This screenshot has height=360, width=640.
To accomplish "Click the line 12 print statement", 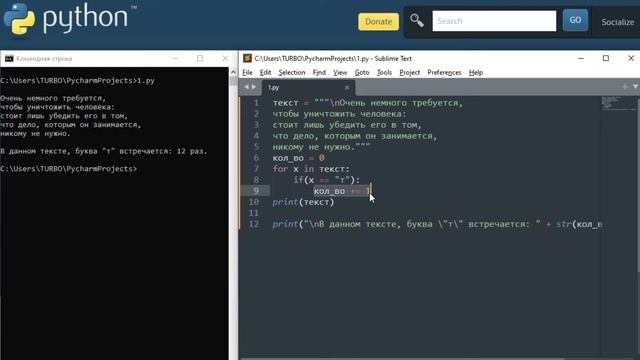I will tap(437, 224).
